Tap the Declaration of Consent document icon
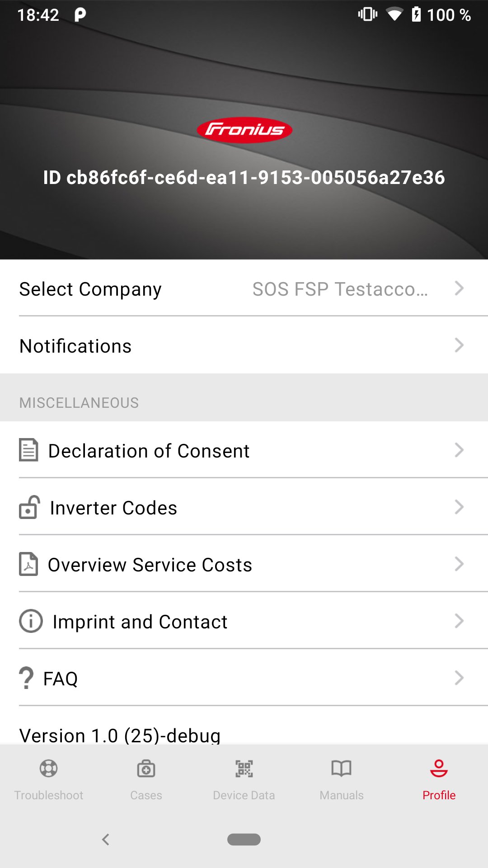 pos(28,450)
